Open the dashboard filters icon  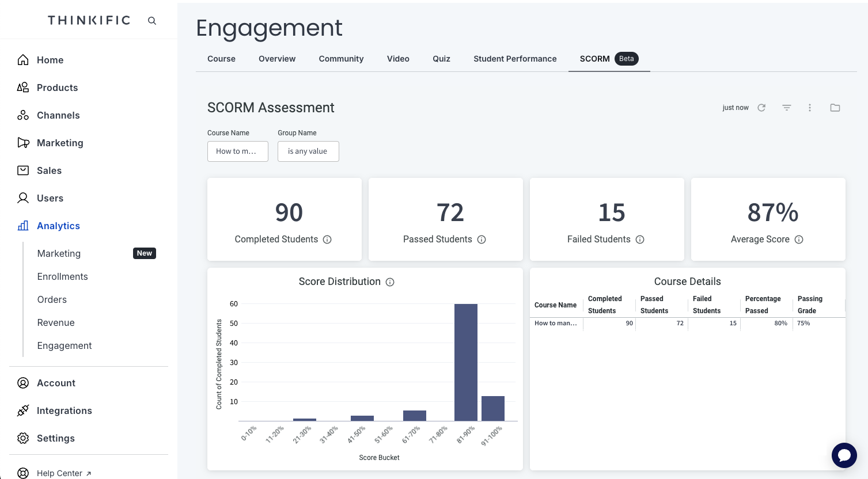[x=786, y=107]
